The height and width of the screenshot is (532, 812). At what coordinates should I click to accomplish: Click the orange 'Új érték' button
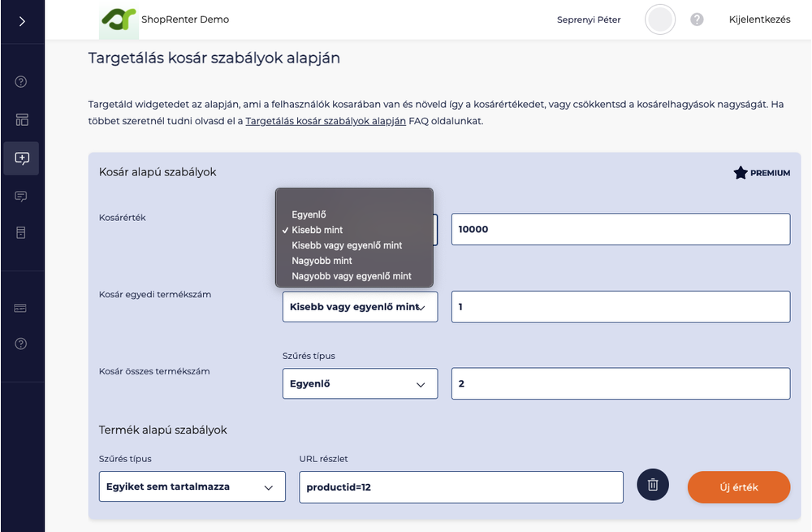(x=738, y=487)
